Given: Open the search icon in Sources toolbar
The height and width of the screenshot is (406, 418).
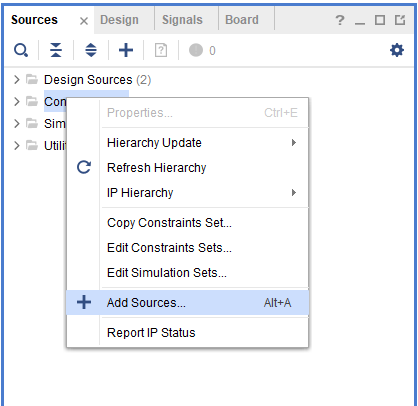Looking at the screenshot, I should point(21,50).
